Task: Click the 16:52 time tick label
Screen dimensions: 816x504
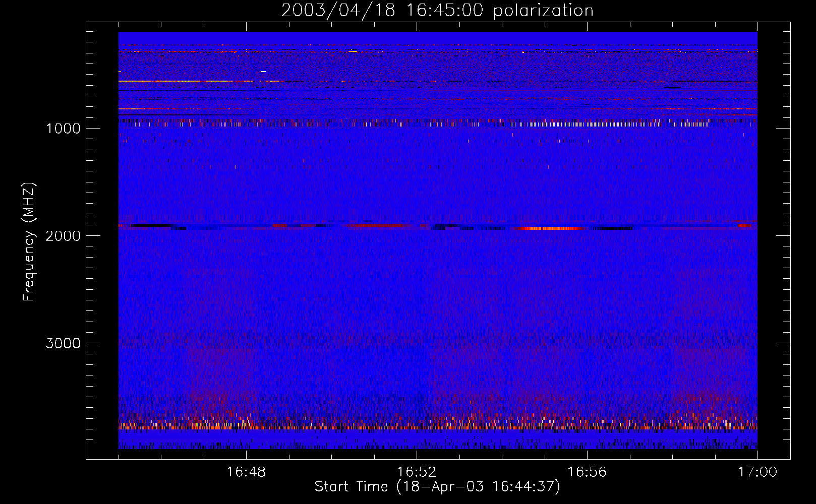Action: (417, 472)
